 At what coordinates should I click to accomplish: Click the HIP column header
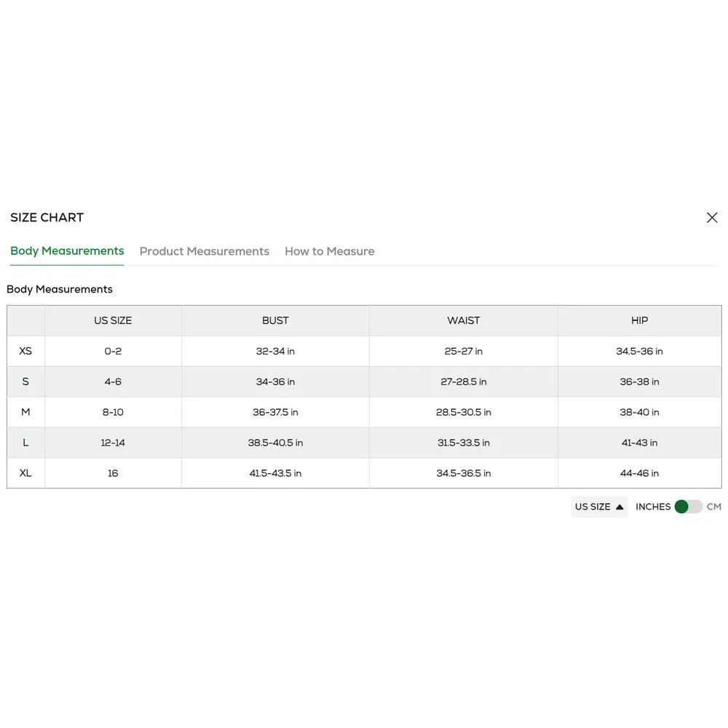pos(639,320)
